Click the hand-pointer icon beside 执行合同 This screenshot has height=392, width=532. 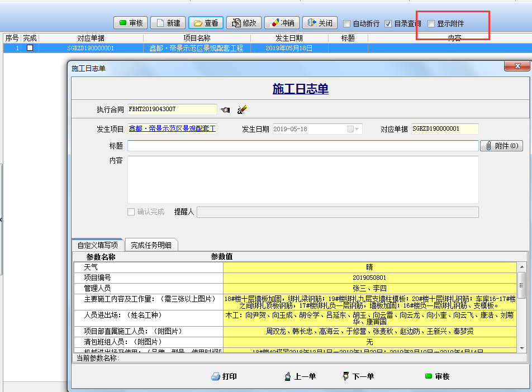(225, 109)
